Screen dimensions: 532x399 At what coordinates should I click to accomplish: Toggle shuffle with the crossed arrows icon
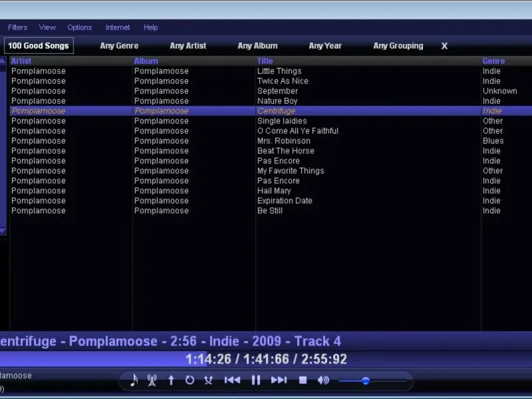pos(208,380)
